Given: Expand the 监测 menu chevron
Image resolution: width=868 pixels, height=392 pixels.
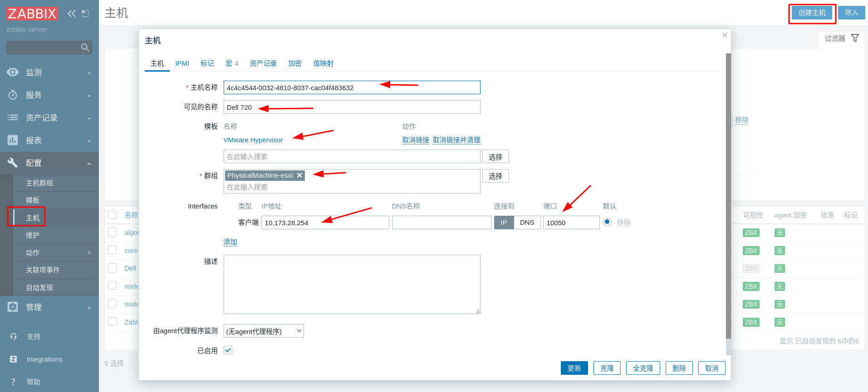Looking at the screenshot, I should (x=89, y=73).
